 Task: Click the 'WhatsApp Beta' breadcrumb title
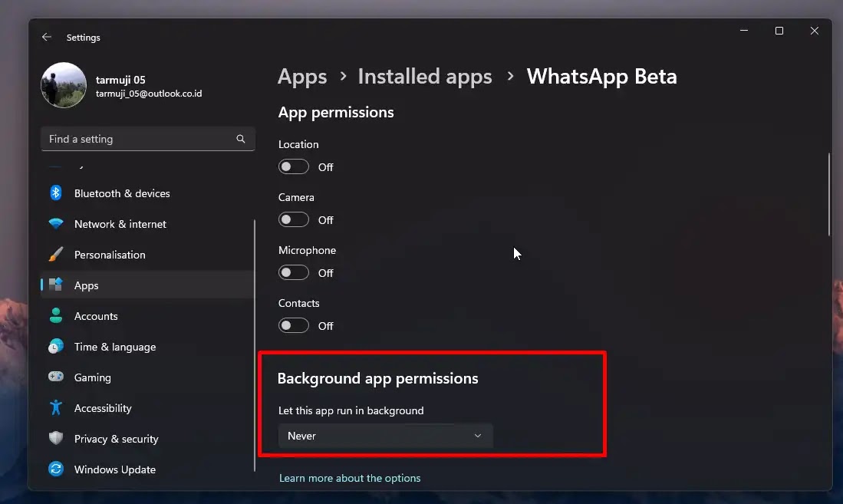(x=601, y=77)
